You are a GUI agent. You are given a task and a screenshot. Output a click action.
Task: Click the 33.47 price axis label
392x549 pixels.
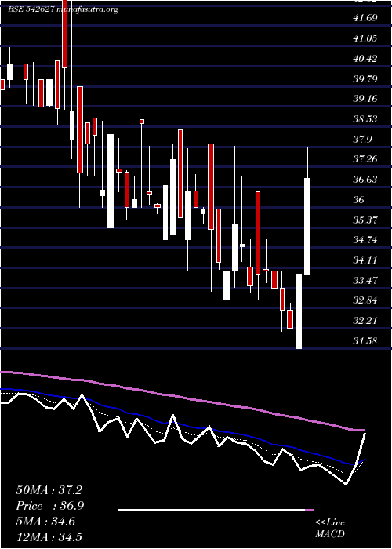coord(365,281)
